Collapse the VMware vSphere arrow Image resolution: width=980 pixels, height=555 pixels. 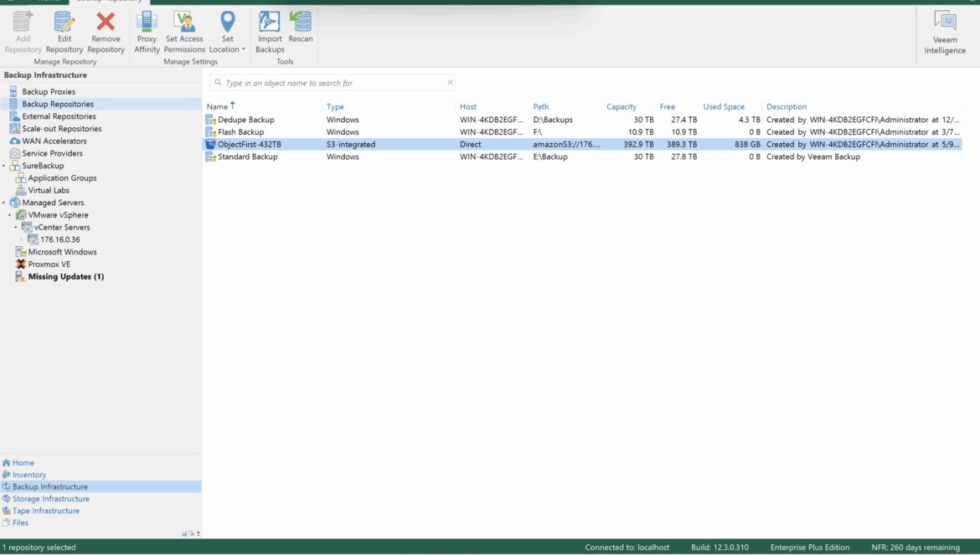pos(9,215)
